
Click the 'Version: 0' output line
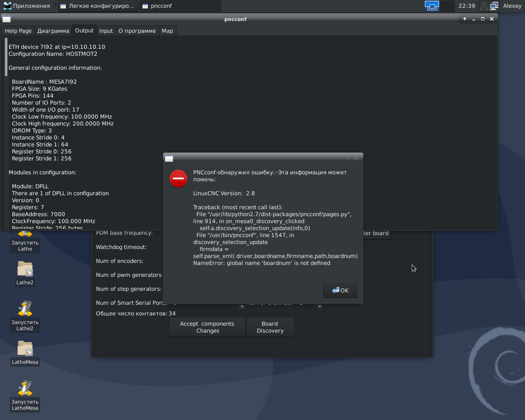pyautogui.click(x=25, y=200)
